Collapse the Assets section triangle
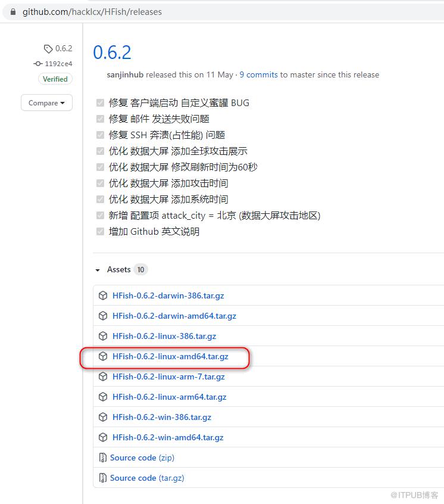Image resolution: width=444 pixels, height=504 pixels. pos(98,270)
